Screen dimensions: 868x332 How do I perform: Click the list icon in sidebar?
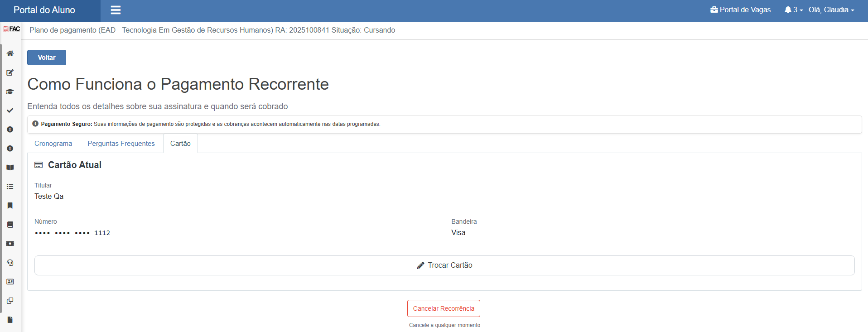click(10, 187)
